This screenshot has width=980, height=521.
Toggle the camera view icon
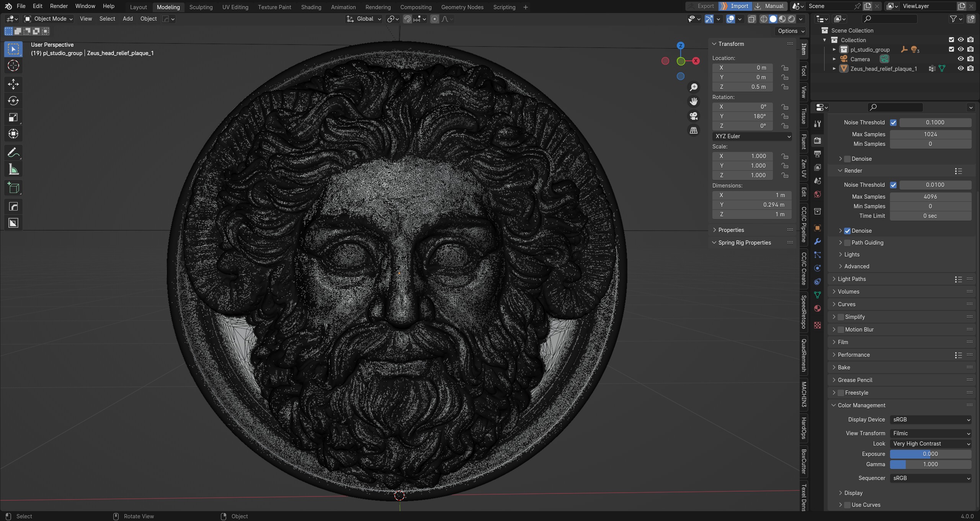(x=693, y=116)
